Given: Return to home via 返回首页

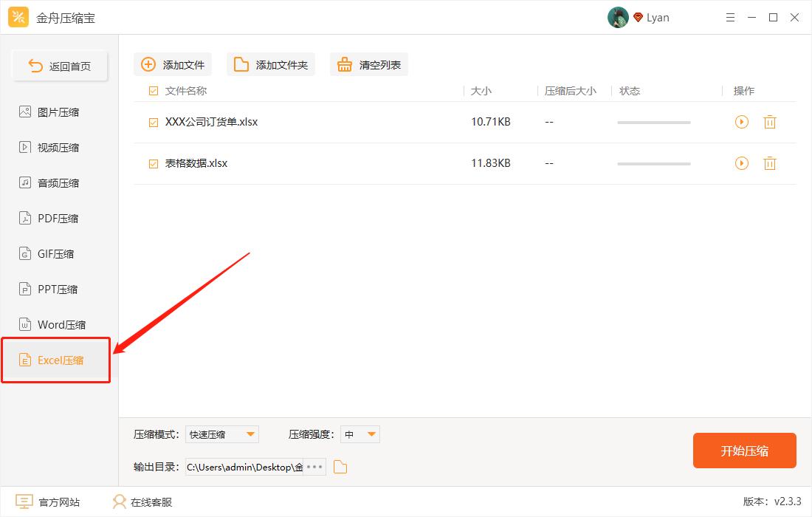Looking at the screenshot, I should click(x=59, y=65).
